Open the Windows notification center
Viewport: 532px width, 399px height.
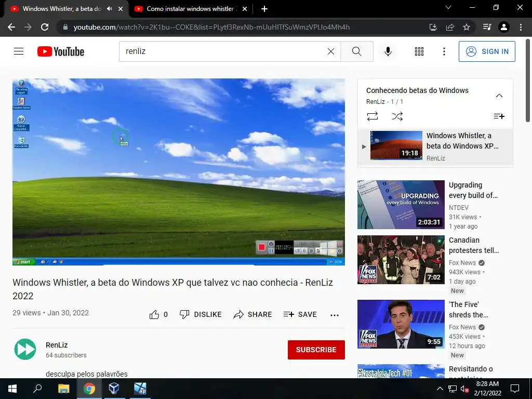point(515,389)
